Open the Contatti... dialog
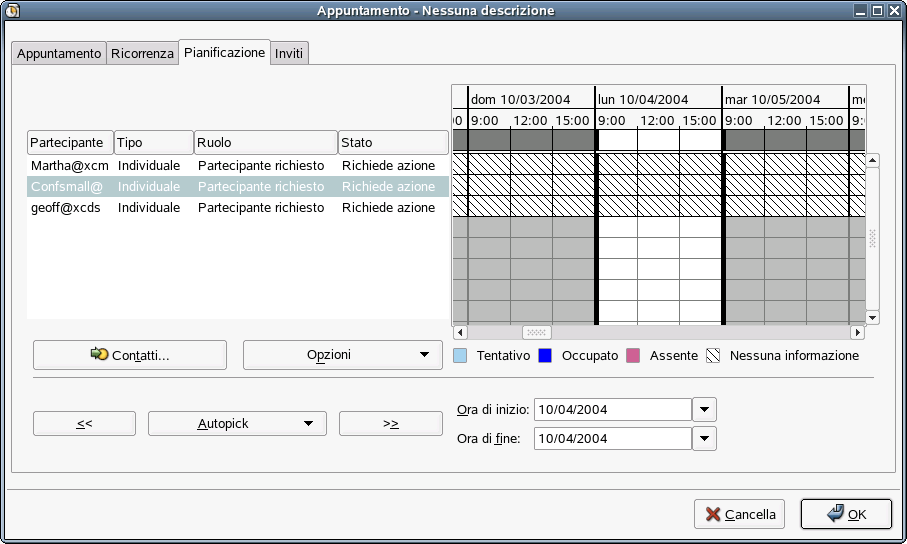The width and height of the screenshot is (907, 544). [x=130, y=355]
